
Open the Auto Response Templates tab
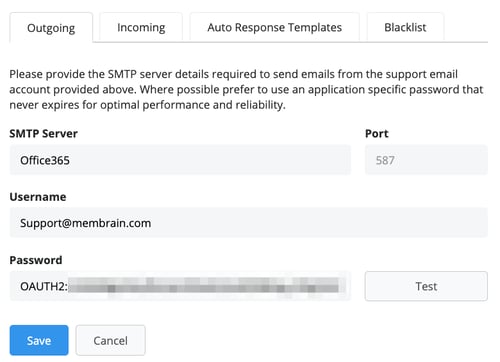point(275,27)
